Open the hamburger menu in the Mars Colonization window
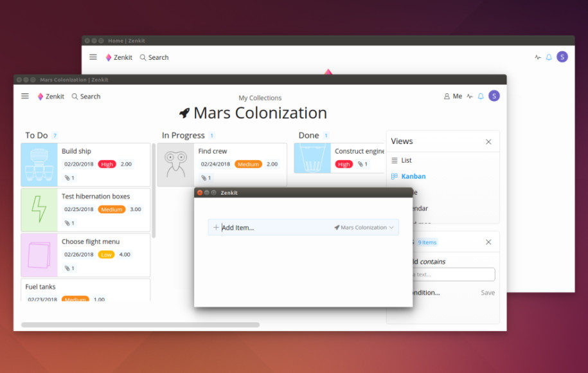Screen dimensions: 588x373 25,96
